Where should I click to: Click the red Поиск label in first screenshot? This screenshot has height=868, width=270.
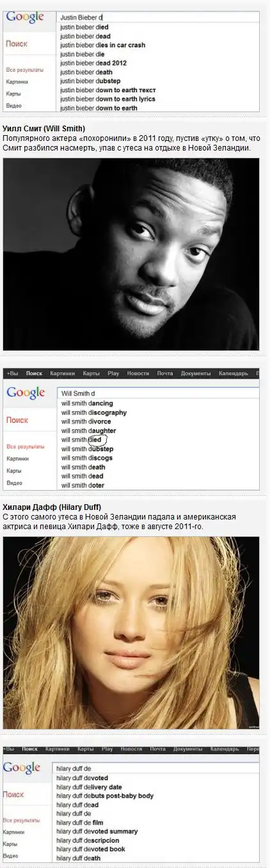17,44
